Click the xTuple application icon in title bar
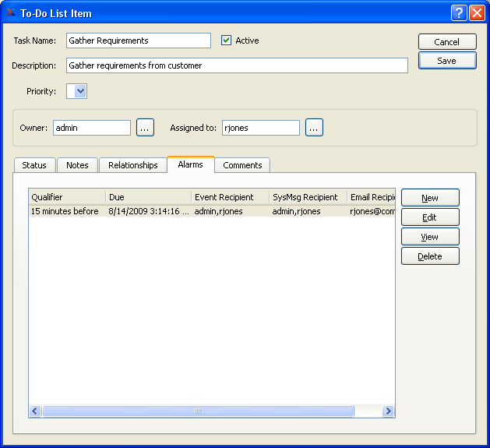 [x=11, y=12]
